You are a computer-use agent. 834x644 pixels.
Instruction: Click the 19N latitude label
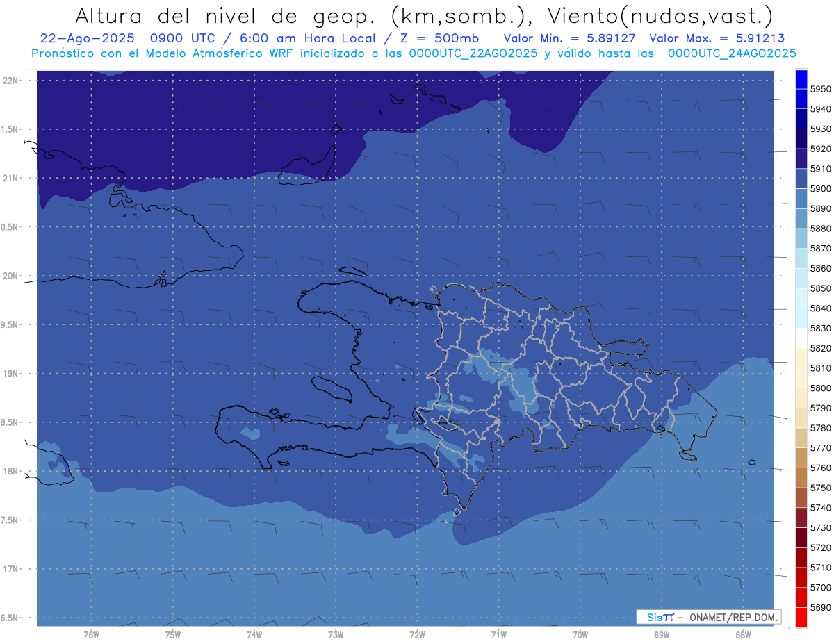pyautogui.click(x=12, y=373)
